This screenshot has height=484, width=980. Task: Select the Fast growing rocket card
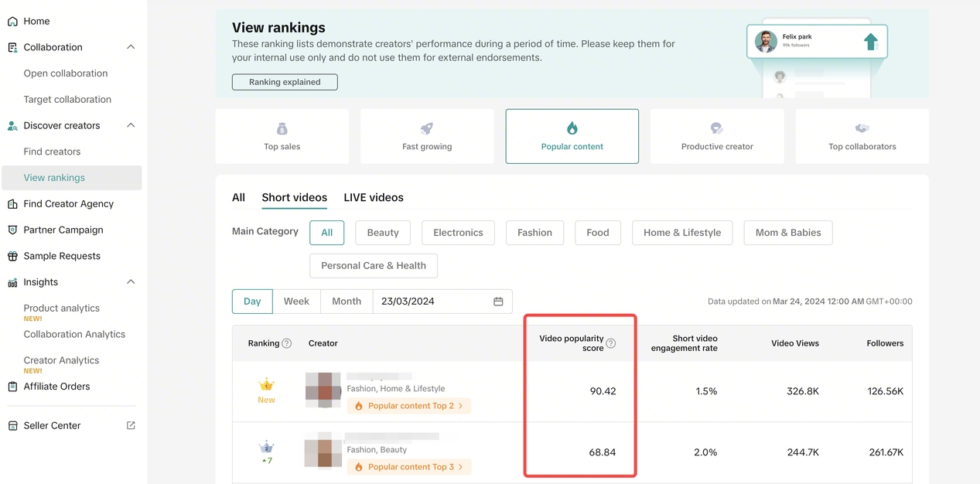[427, 136]
